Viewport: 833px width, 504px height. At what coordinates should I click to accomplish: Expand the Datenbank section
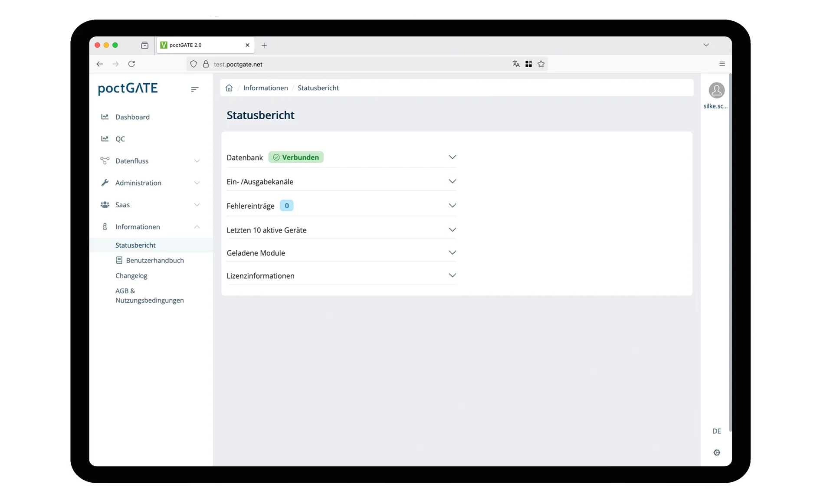[x=452, y=157]
